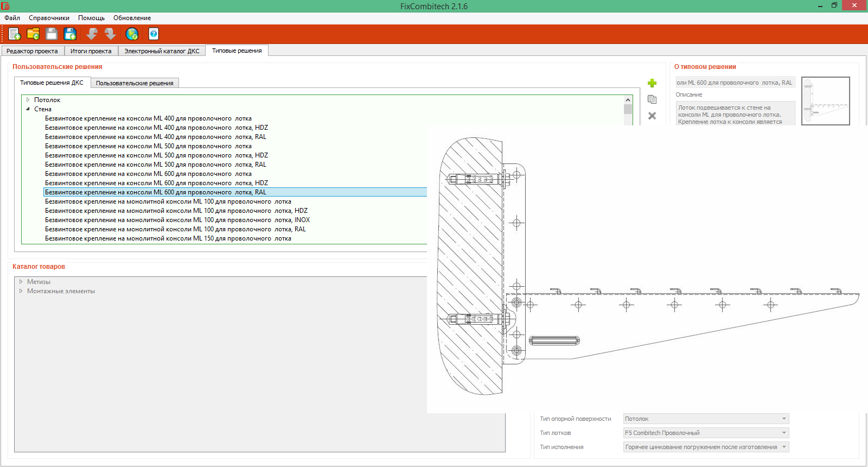Open the Тип исполнения dropdown
Screen dimensions: 868x467
pos(706,447)
